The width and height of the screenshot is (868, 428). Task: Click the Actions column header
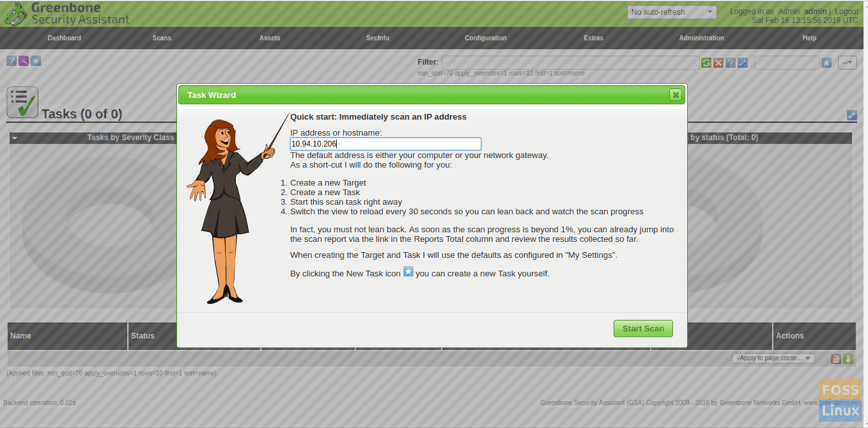(x=790, y=335)
